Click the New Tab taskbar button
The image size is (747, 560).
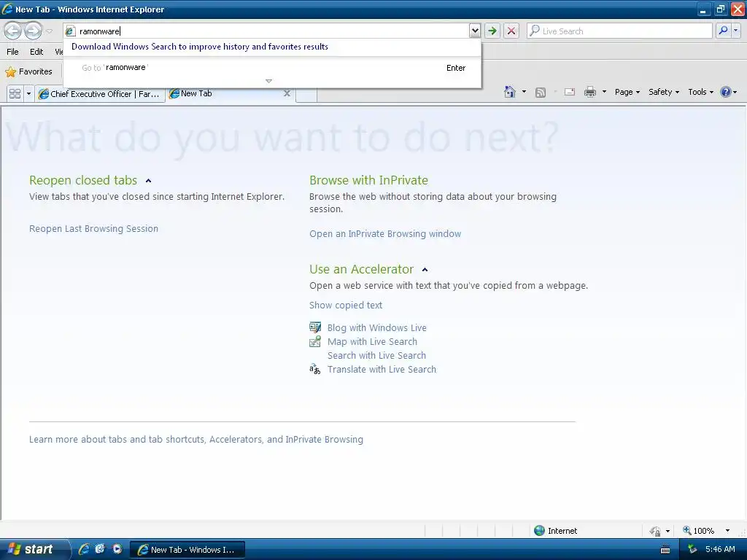pos(187,550)
